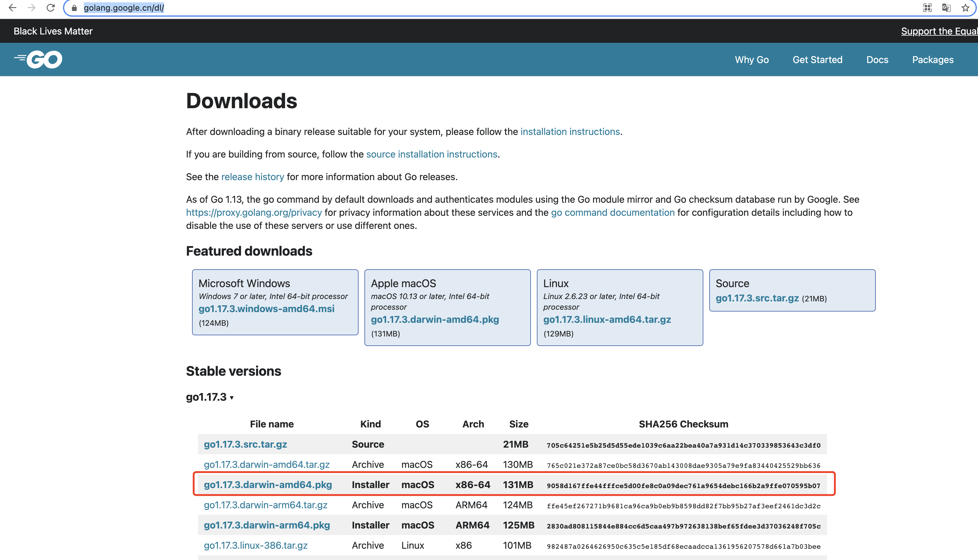Click the QR/grid icon in address bar
This screenshot has height=560, width=978.
coord(927,8)
